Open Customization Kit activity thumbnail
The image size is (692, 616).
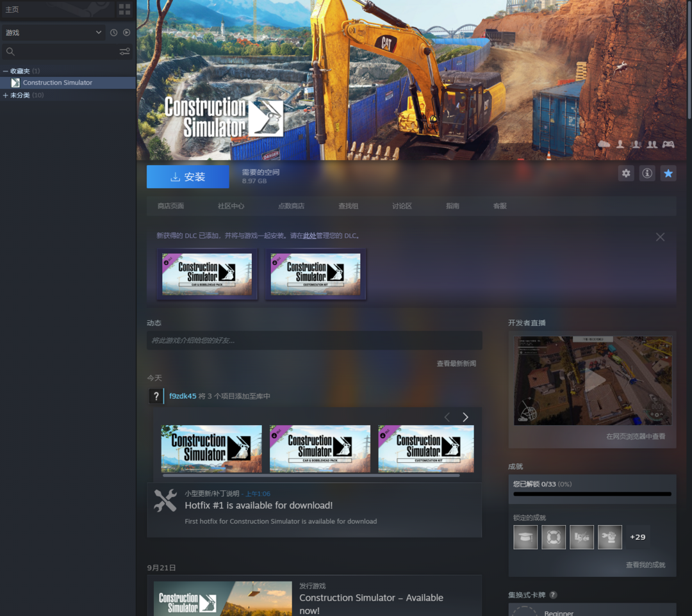click(x=426, y=448)
